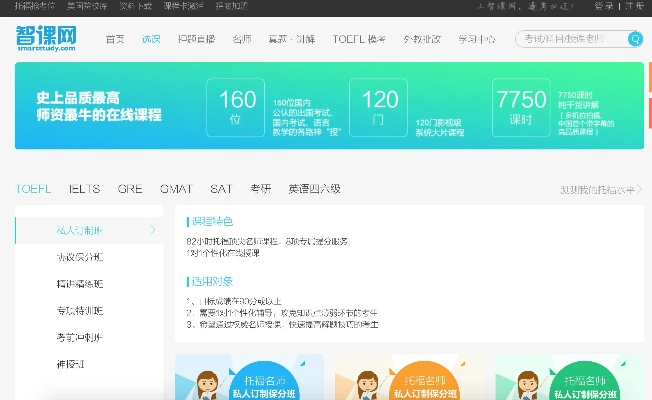Click the 注册 register link
652x400 pixels.
click(x=635, y=6)
